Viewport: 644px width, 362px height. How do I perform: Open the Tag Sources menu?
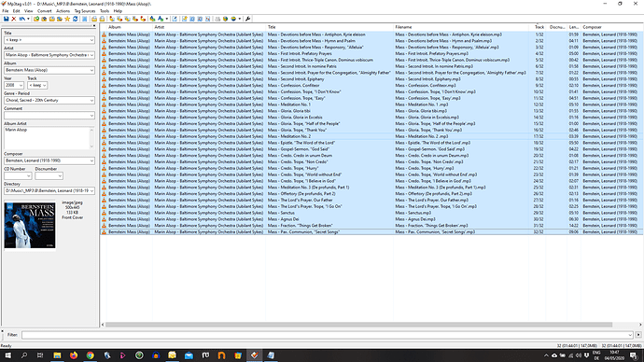pyautogui.click(x=85, y=11)
